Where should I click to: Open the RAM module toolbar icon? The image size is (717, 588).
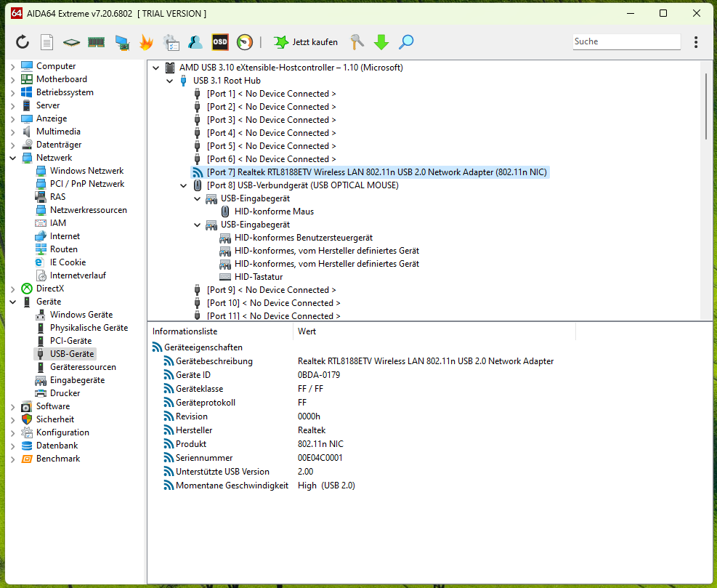coord(96,42)
